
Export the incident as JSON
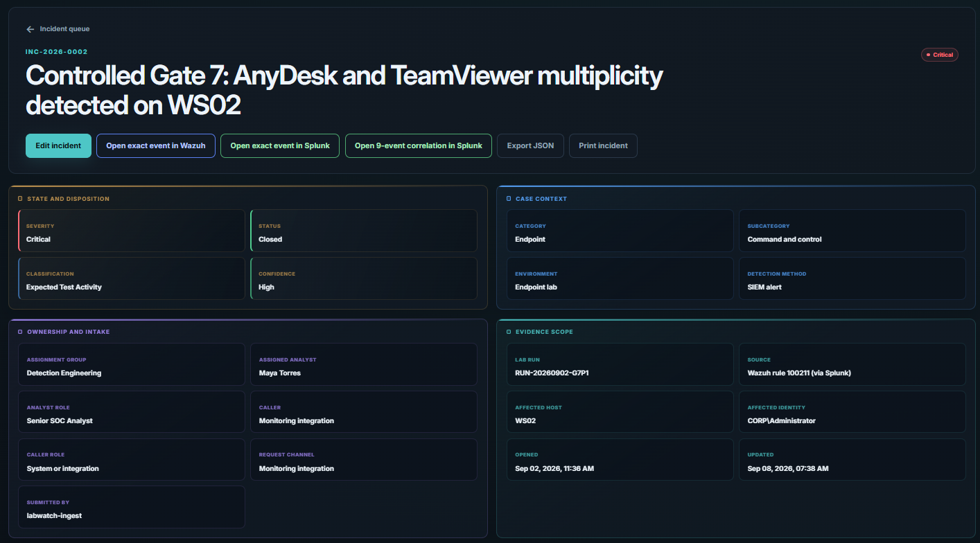[530, 145]
